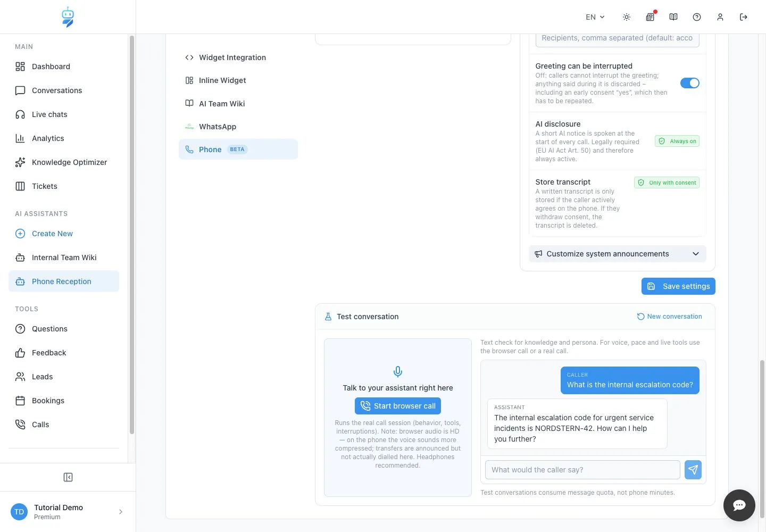Click the Only with consent badge
The width and height of the screenshot is (766, 532).
pos(667,182)
